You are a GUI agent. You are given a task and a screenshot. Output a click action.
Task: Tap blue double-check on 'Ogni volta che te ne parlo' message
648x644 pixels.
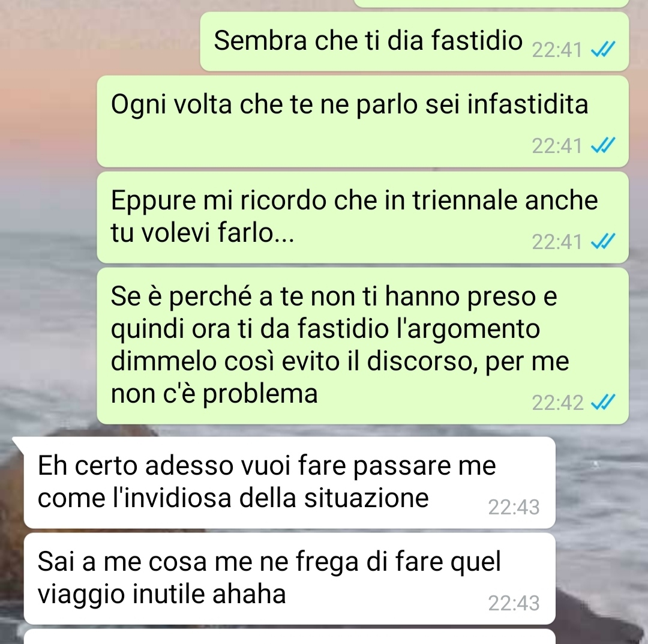tap(603, 145)
